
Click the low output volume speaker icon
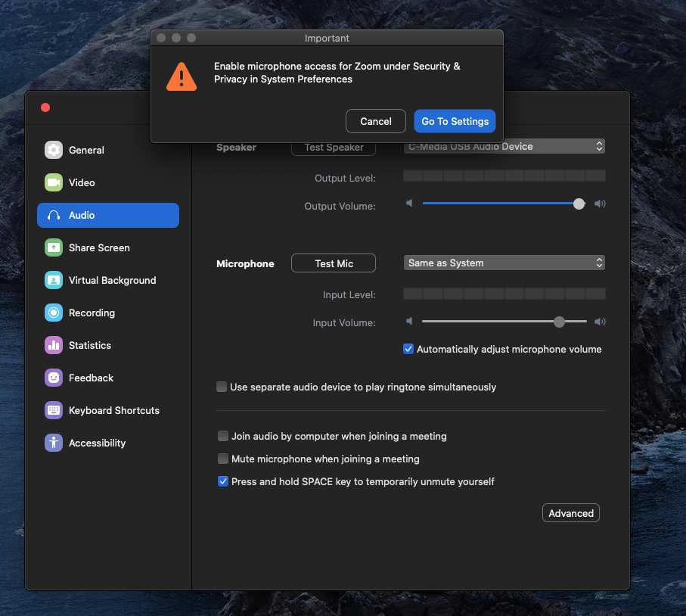tap(409, 203)
